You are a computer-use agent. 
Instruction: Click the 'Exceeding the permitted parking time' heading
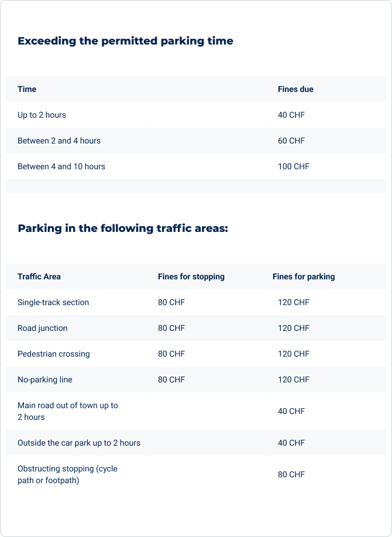[125, 41]
